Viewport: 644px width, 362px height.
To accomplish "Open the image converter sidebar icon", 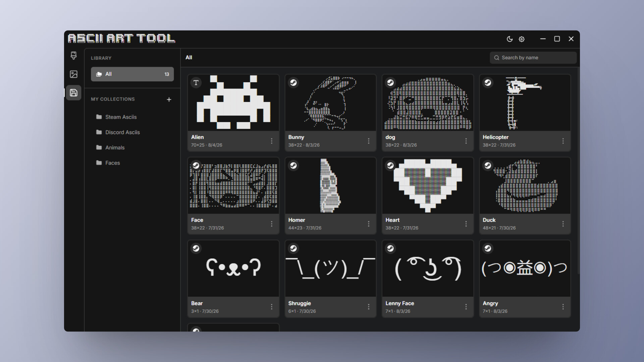I will (x=73, y=74).
